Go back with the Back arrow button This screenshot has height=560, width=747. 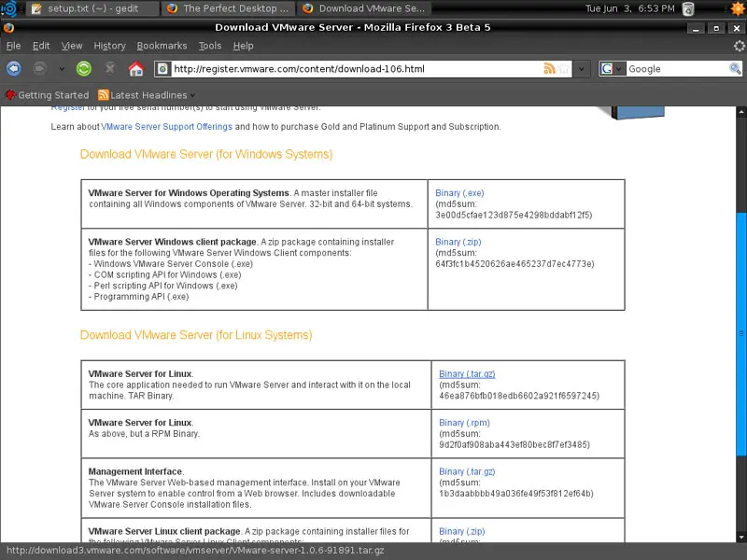click(14, 68)
